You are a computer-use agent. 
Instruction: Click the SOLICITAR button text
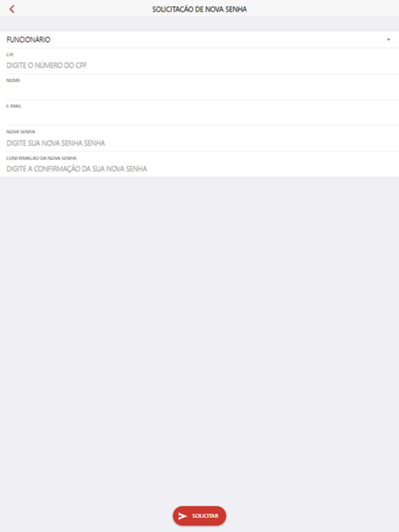coord(205,516)
